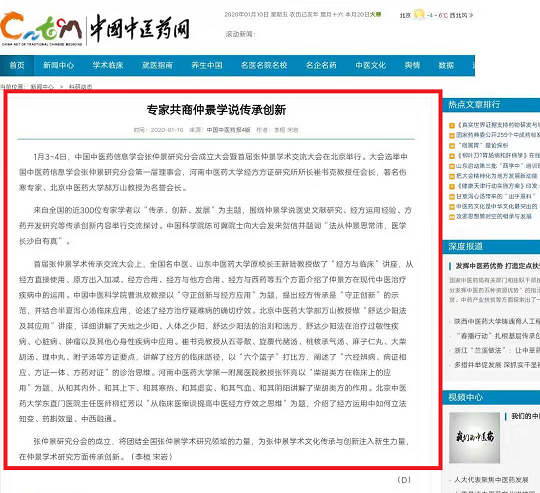
Task: Click breadcrumb link 新闻中心
Action: [x=42, y=87]
